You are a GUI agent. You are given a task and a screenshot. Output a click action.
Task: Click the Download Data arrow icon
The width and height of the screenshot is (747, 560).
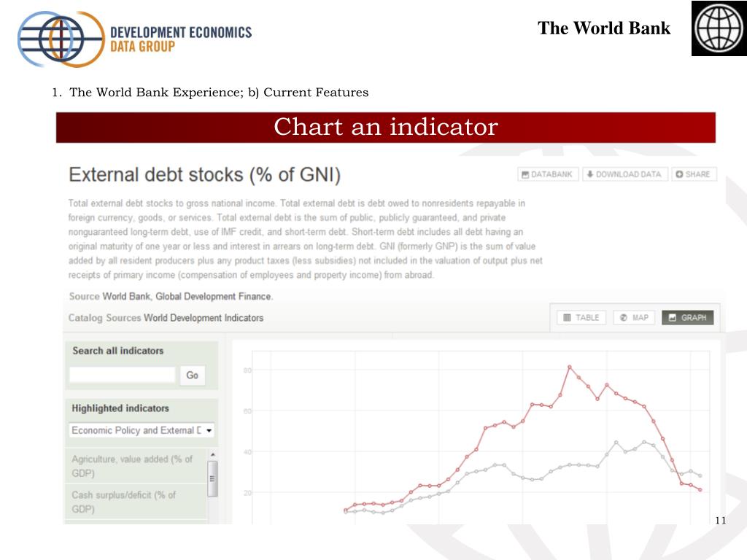pyautogui.click(x=589, y=174)
